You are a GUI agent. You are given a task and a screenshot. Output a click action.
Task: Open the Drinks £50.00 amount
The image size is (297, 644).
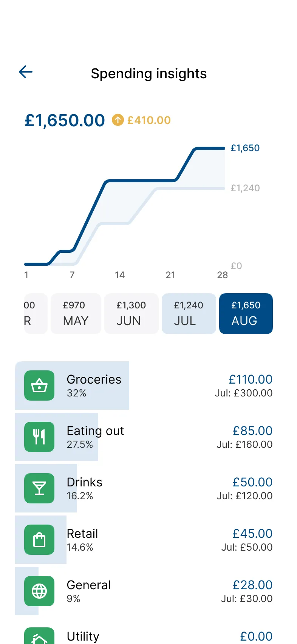point(252,482)
